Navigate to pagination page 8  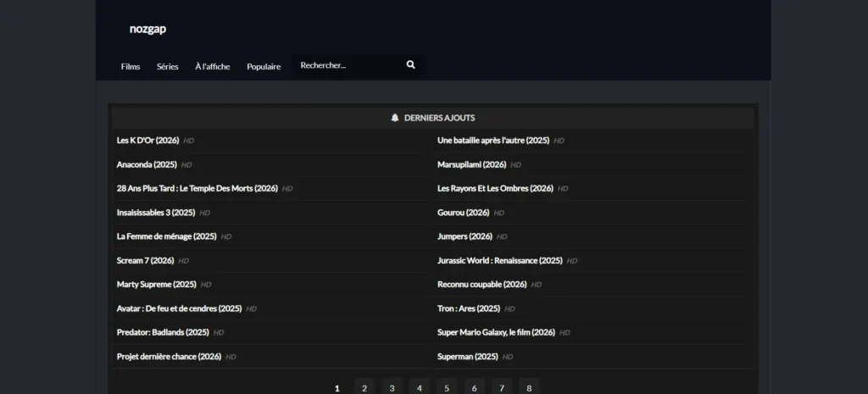click(x=529, y=388)
